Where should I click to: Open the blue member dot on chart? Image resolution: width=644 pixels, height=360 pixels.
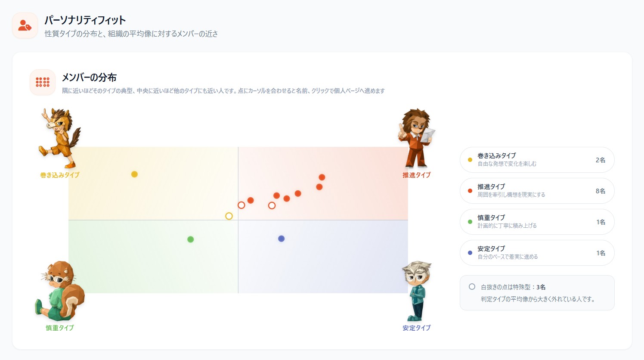(x=281, y=239)
